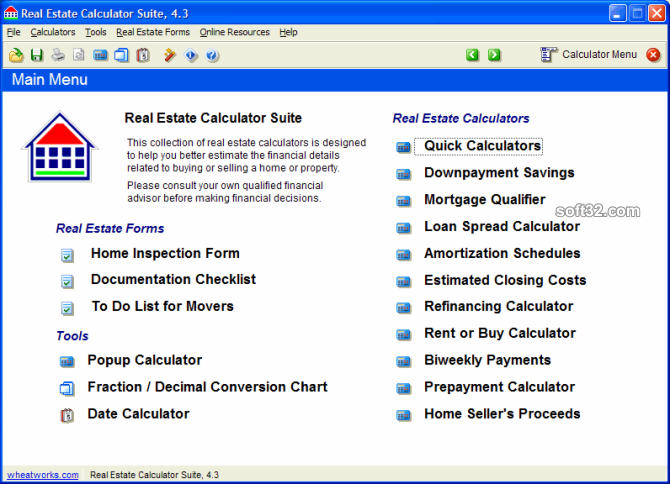Screen dimensions: 670x484
Task: Click the conversion chart toolbar icon
Action: point(121,55)
